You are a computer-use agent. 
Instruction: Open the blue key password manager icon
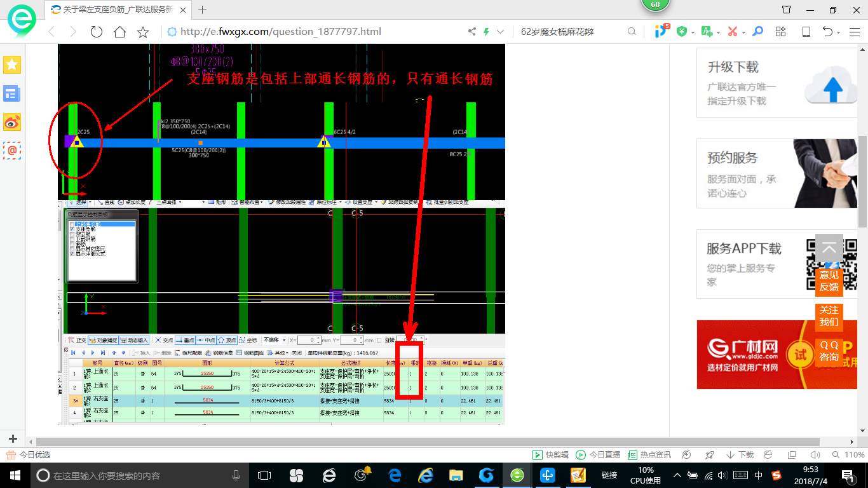coord(757,32)
